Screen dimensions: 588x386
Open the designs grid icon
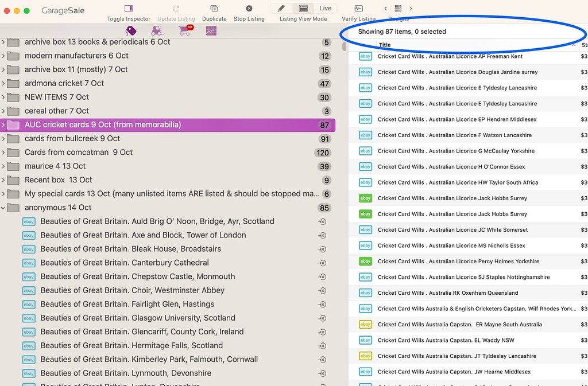pyautogui.click(x=399, y=8)
